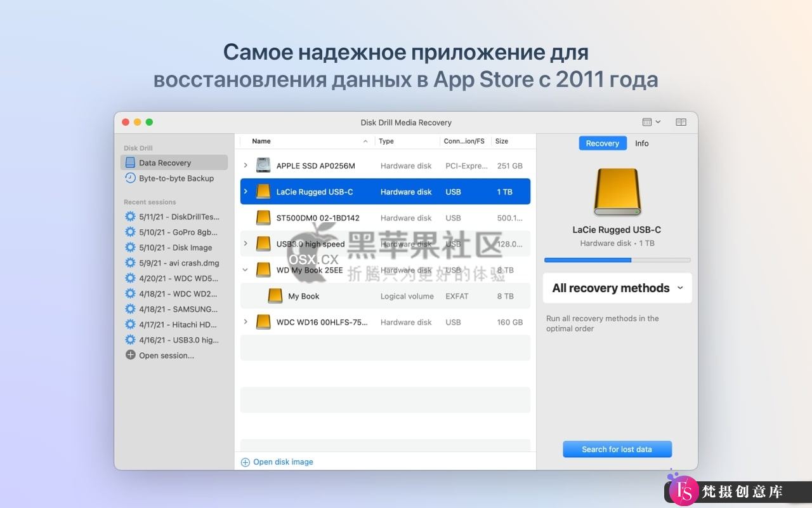Click the Conn...ion/FS column header
This screenshot has width=812, height=508.
point(464,141)
